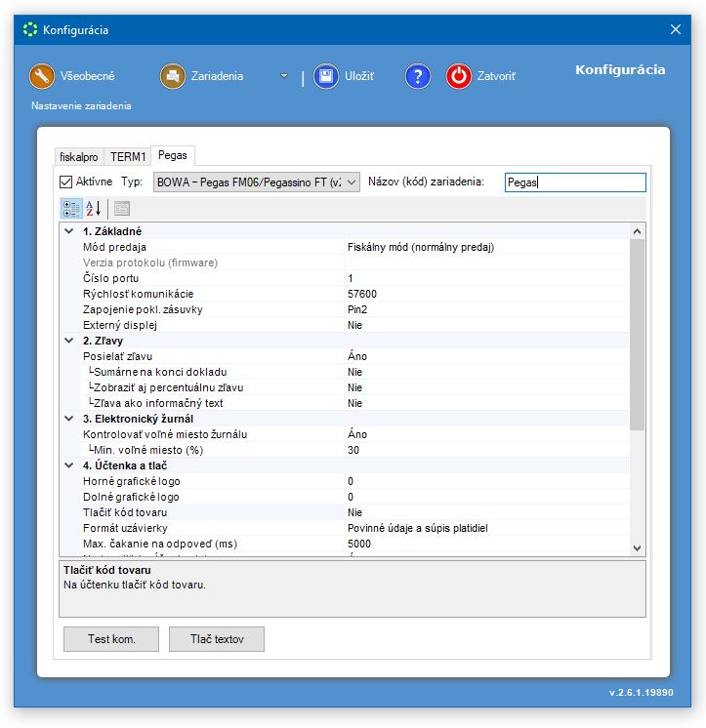Image resolution: width=706 pixels, height=728 pixels.
Task: Collapse the 4. Účtenka a tlač section
Action: [x=68, y=465]
